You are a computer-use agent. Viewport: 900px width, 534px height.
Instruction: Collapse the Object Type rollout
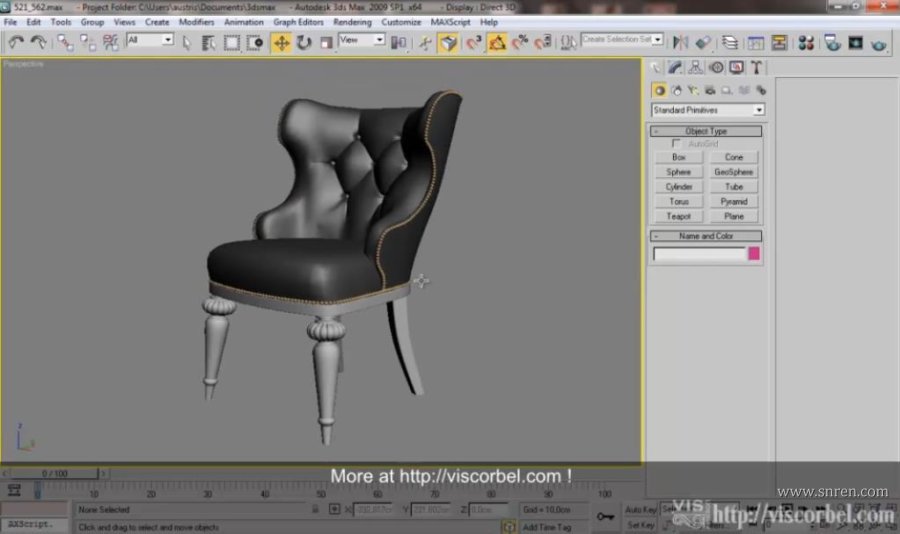[x=706, y=131]
